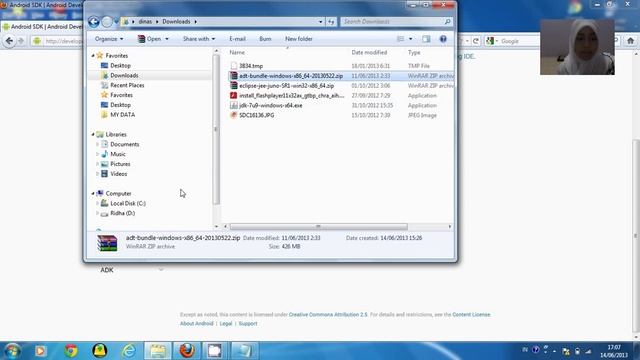Select Downloads in the navigation pane
This screenshot has height=360, width=640.
click(x=124, y=76)
